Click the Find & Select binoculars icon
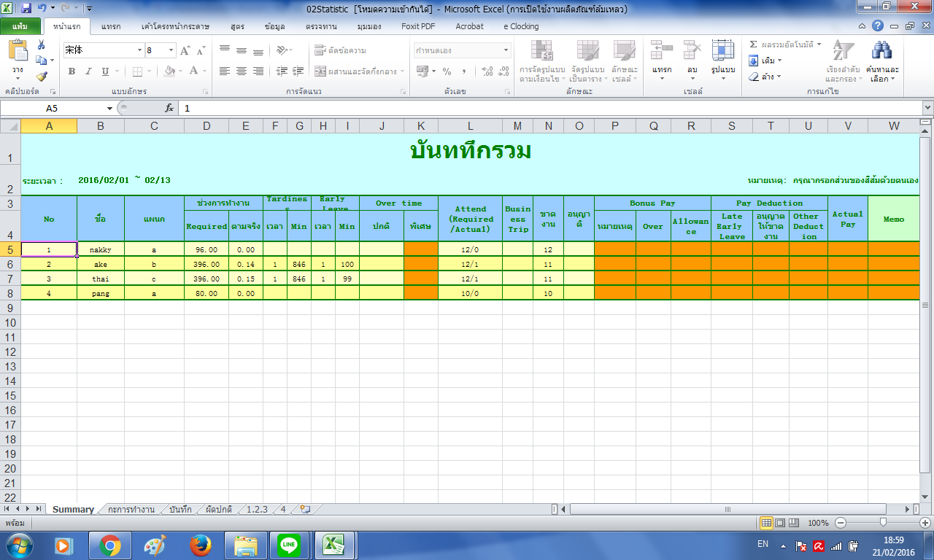 [x=882, y=50]
